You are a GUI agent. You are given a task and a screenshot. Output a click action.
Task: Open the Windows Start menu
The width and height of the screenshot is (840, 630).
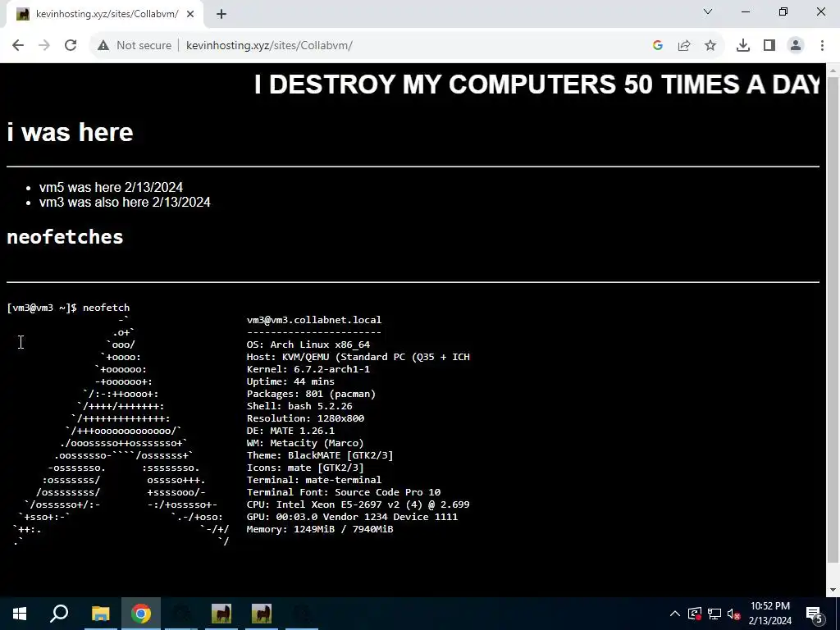coord(20,614)
